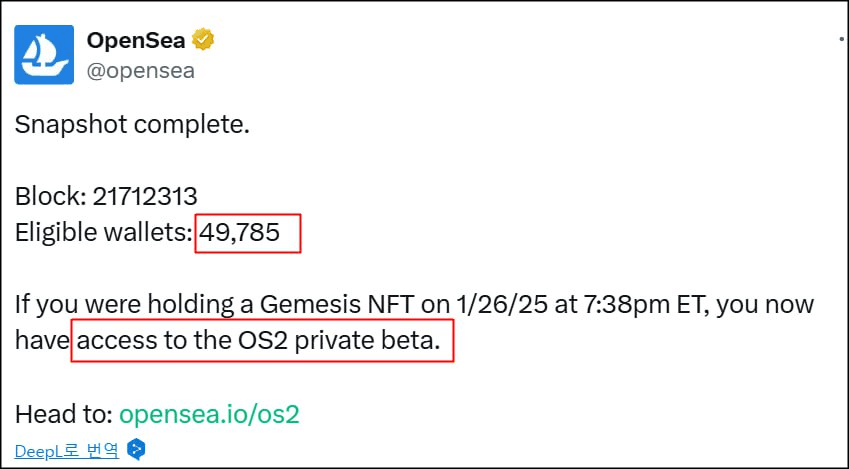This screenshot has height=469, width=849.
Task: Click the DeepL로 번역 translate link
Action: click(67, 450)
